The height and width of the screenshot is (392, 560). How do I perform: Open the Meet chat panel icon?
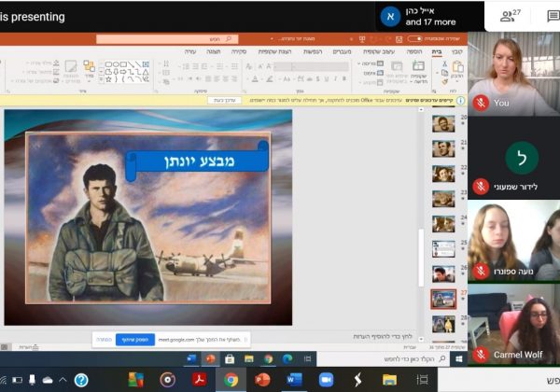tap(553, 16)
